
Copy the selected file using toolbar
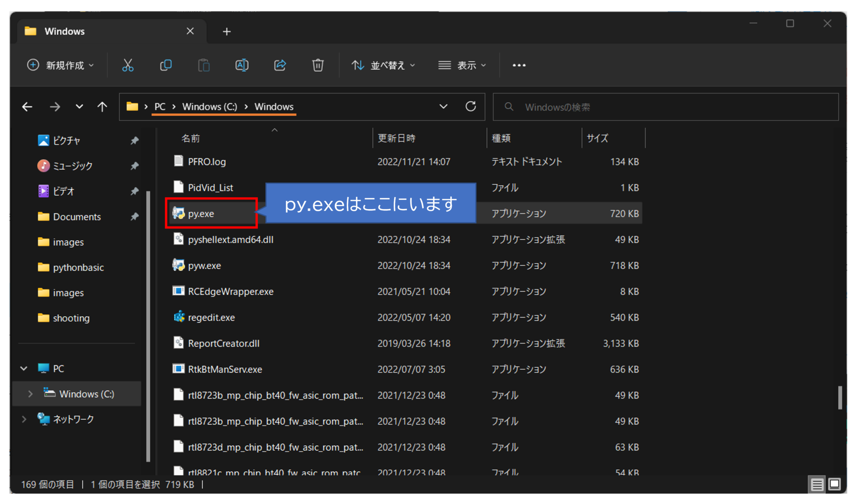pyautogui.click(x=166, y=65)
